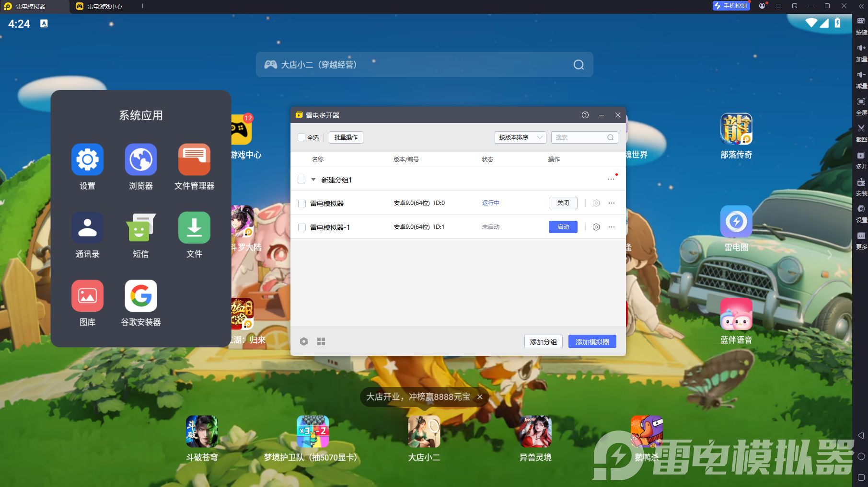Click 关闭 to stop 雷电模拟器
This screenshot has height=487, width=868.
click(563, 203)
